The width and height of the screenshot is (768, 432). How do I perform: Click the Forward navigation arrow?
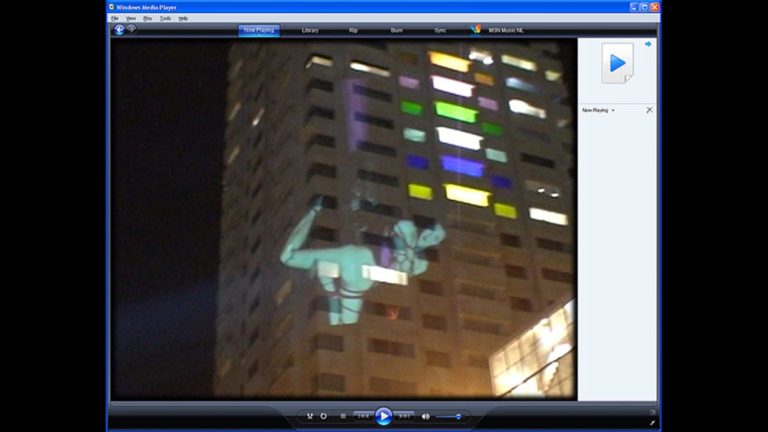[x=131, y=30]
